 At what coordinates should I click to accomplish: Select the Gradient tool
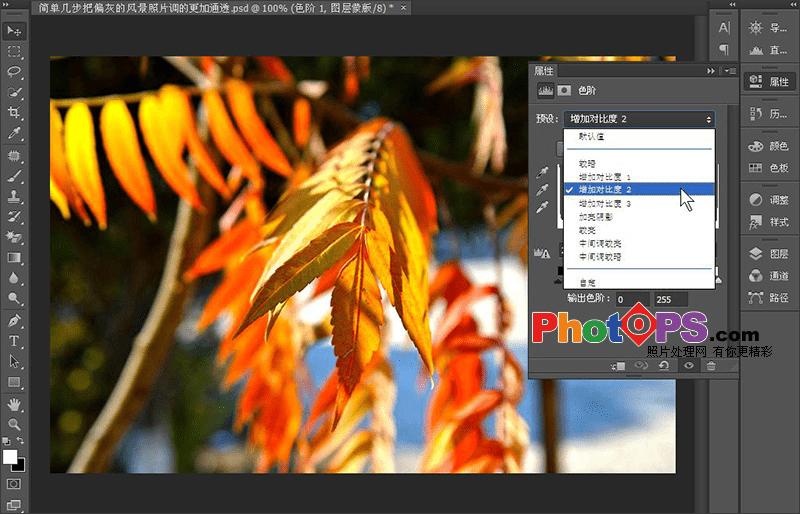[14, 258]
